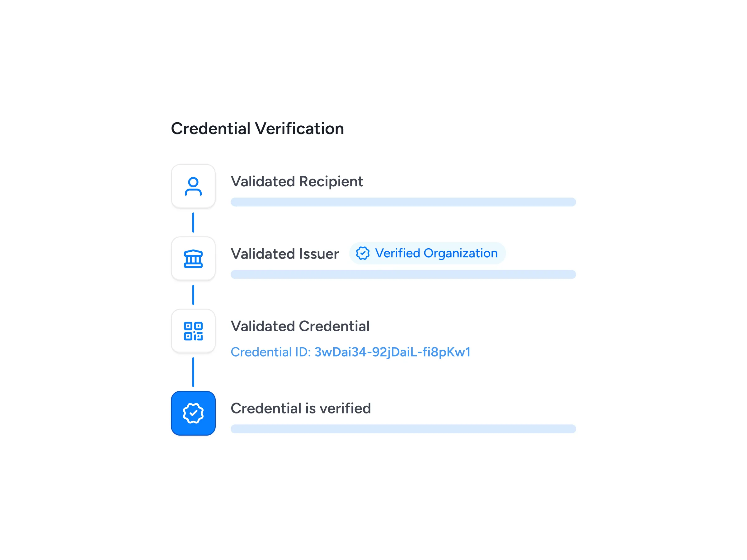Click connector line between issuer and credential
747x560 pixels.
[x=193, y=295]
